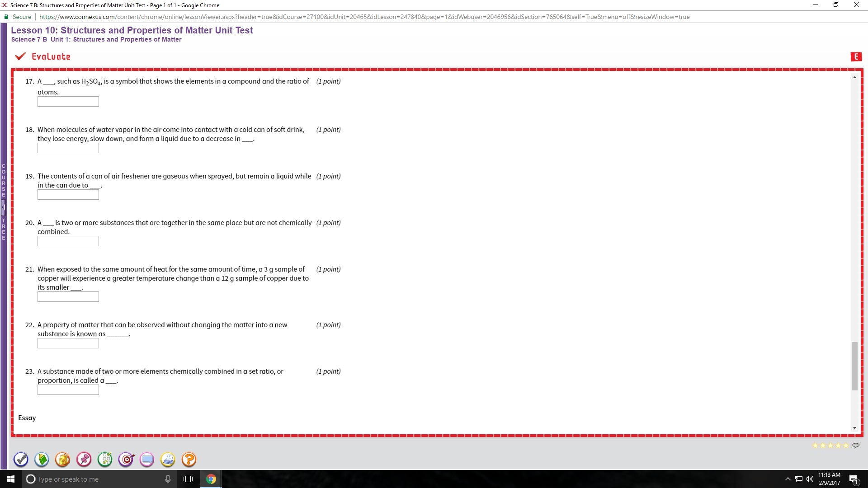Show hidden system tray icons
This screenshot has width=868, height=488.
788,479
